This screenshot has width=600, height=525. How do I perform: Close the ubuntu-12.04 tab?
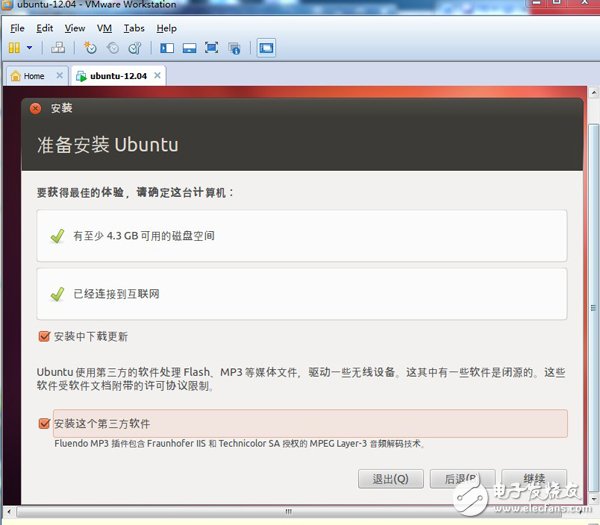(x=157, y=75)
